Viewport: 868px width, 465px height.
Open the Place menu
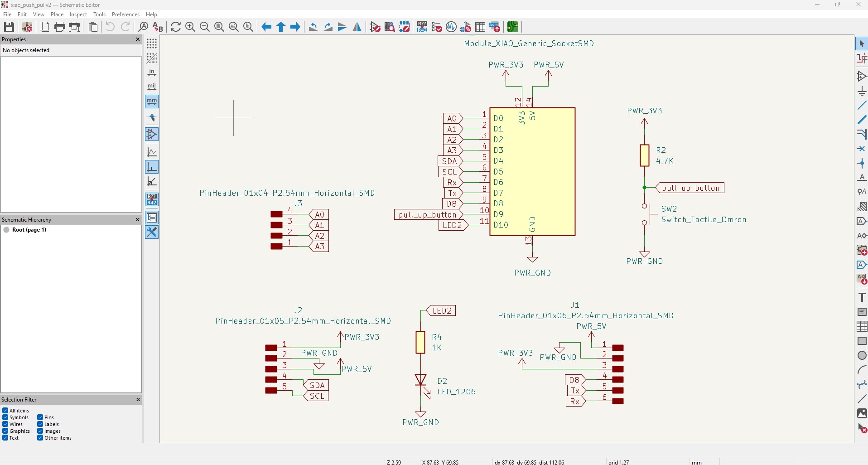(x=57, y=15)
